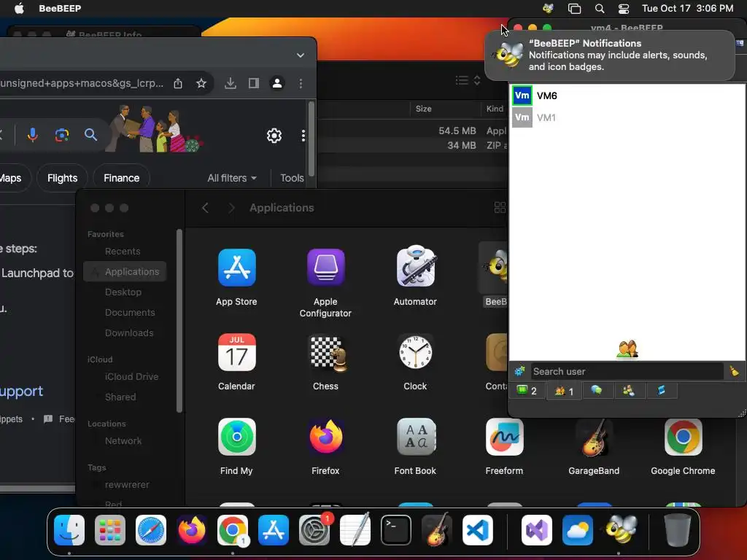Click the broom icon beside Search user
Viewport: 747px width, 560px height.
[x=734, y=371]
